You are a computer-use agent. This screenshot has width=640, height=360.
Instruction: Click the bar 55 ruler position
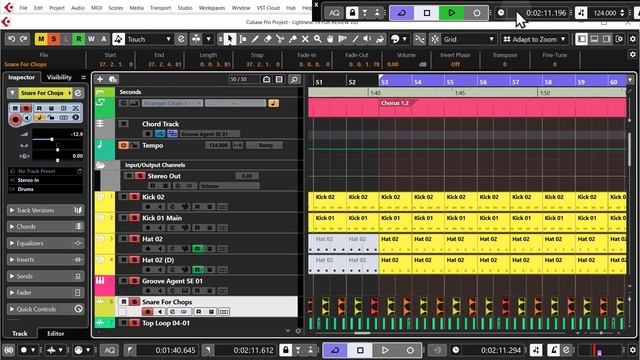tap(450, 82)
